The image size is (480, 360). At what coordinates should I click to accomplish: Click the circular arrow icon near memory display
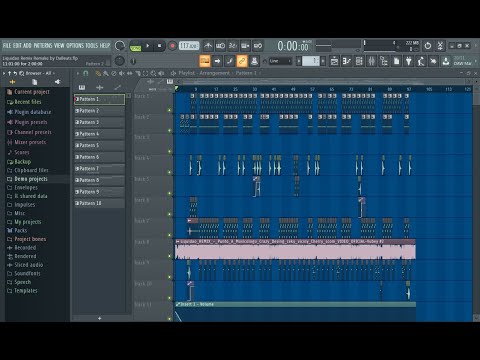point(428,46)
